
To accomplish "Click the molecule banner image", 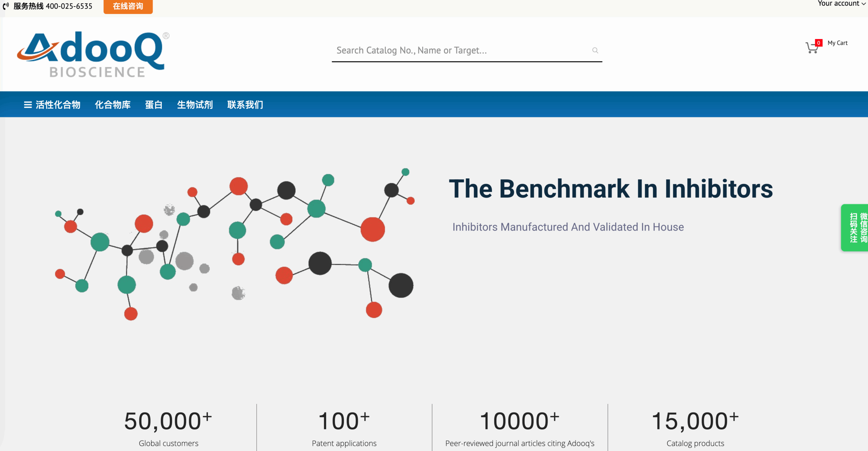I will pyautogui.click(x=234, y=244).
